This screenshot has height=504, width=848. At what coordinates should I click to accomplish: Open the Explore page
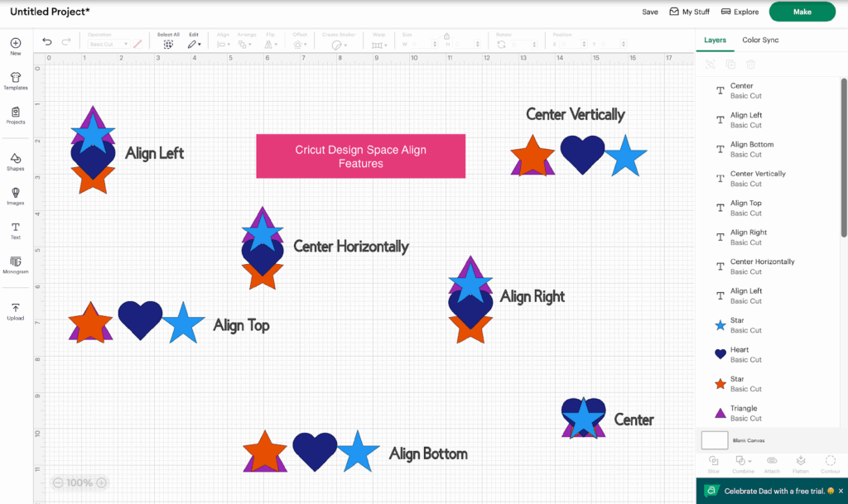[x=740, y=12]
